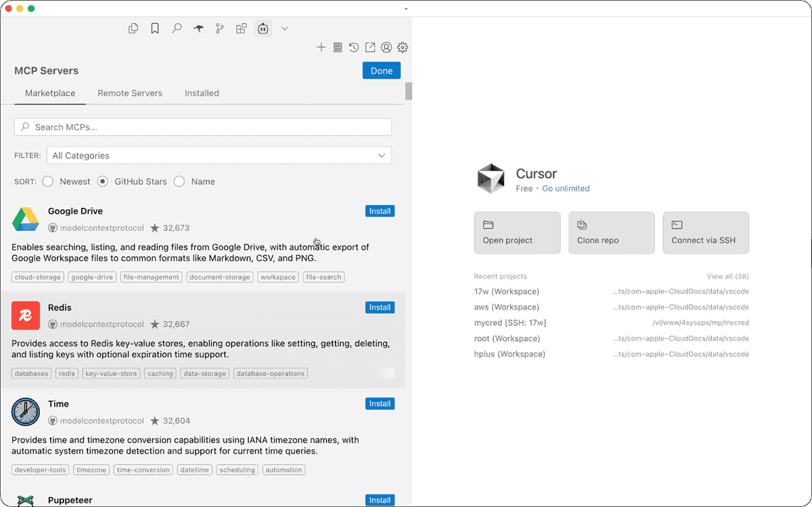The width and height of the screenshot is (812, 507).
Task: Click the MCP list scrollbar thumb
Action: (x=409, y=91)
